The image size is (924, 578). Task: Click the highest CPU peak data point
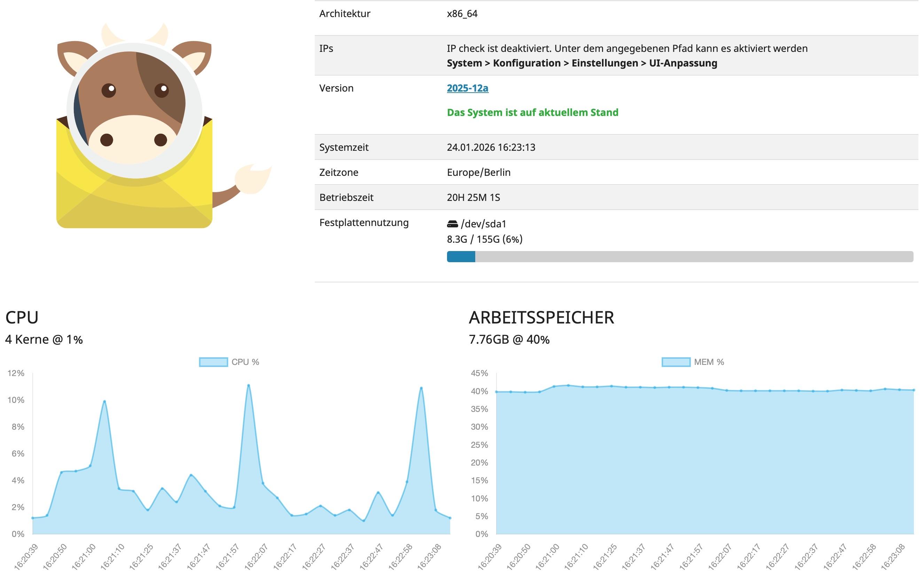pyautogui.click(x=248, y=385)
